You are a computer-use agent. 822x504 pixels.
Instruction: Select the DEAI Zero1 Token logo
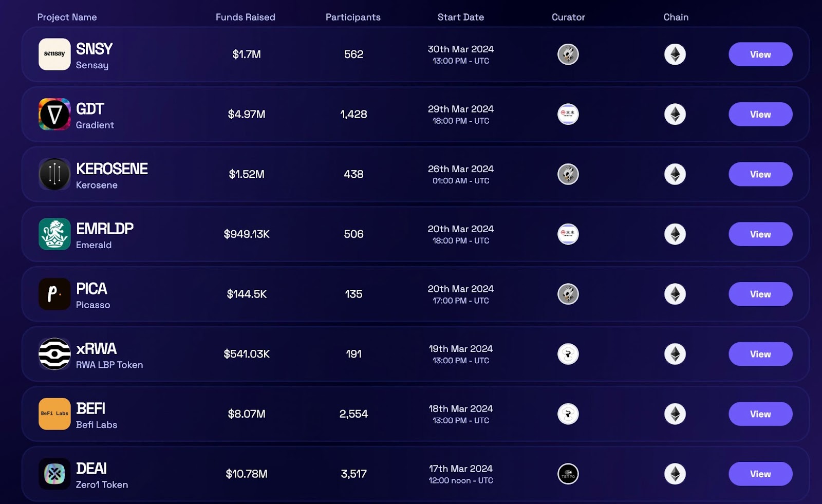point(54,474)
